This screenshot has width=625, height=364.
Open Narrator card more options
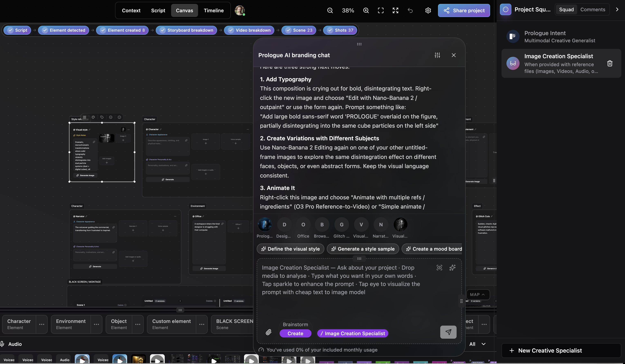[x=175, y=216]
